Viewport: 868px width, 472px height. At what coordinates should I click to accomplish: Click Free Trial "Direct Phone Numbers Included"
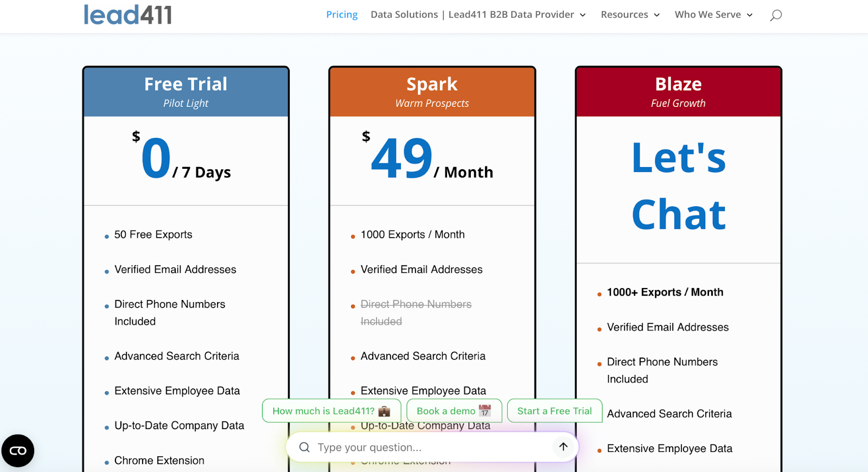click(x=170, y=312)
